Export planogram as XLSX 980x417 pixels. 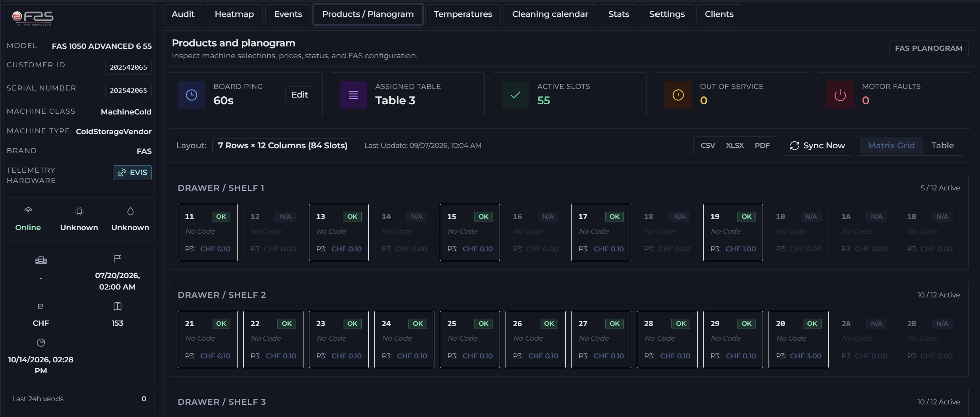pyautogui.click(x=734, y=146)
